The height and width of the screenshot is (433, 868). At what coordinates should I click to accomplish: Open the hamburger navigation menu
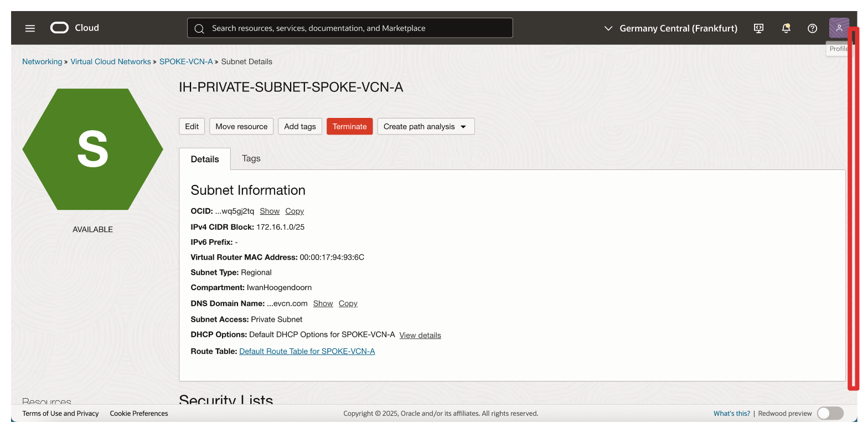[x=30, y=28]
